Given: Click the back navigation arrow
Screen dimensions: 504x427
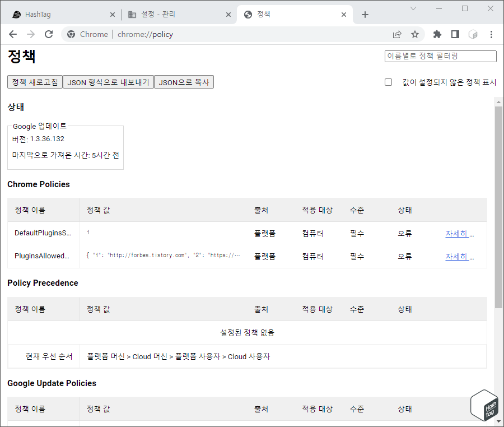Looking at the screenshot, I should 12,34.
